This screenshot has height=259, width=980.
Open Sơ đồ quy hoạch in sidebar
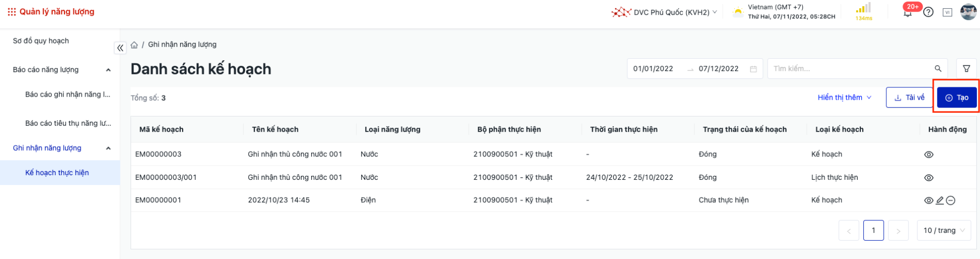tap(41, 41)
